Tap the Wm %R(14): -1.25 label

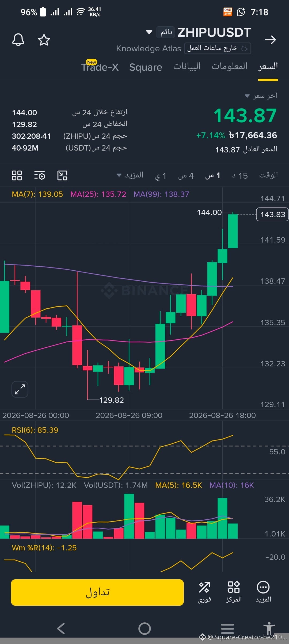tap(44, 548)
